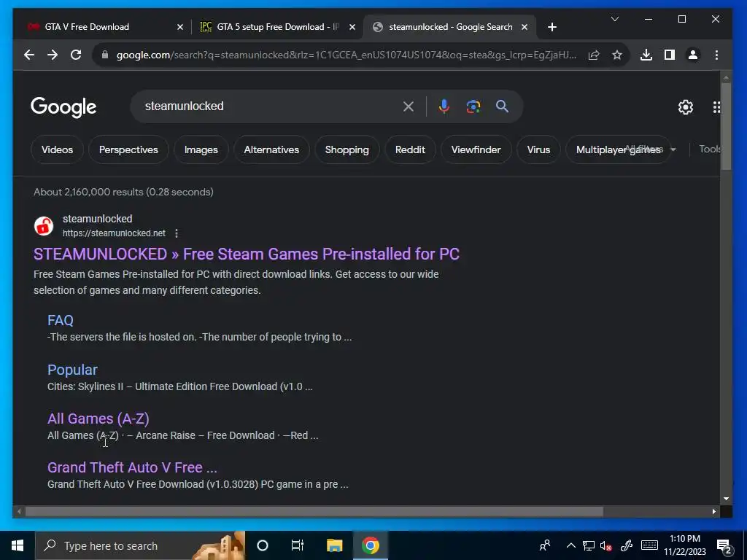Open Cortana circle icon on taskbar

[x=263, y=545]
